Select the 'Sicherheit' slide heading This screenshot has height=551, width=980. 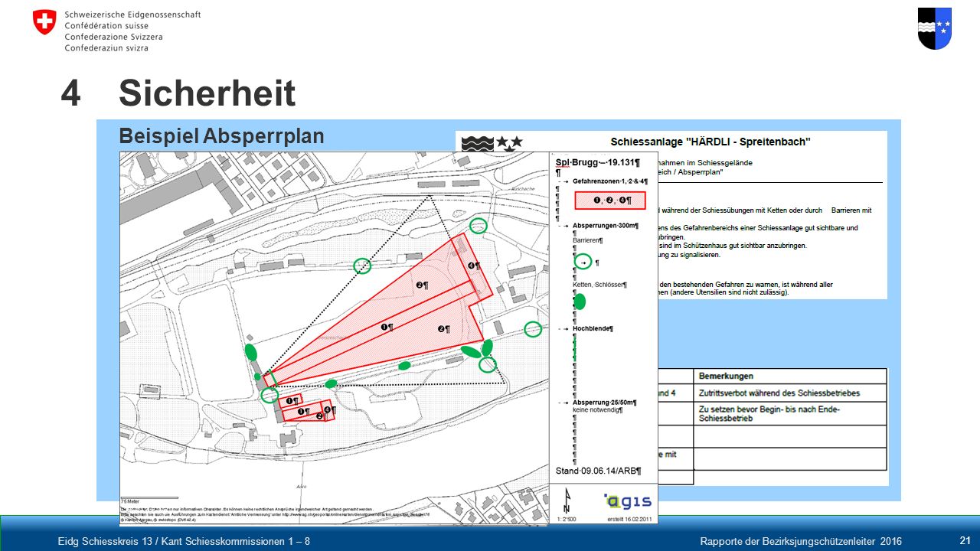point(207,93)
